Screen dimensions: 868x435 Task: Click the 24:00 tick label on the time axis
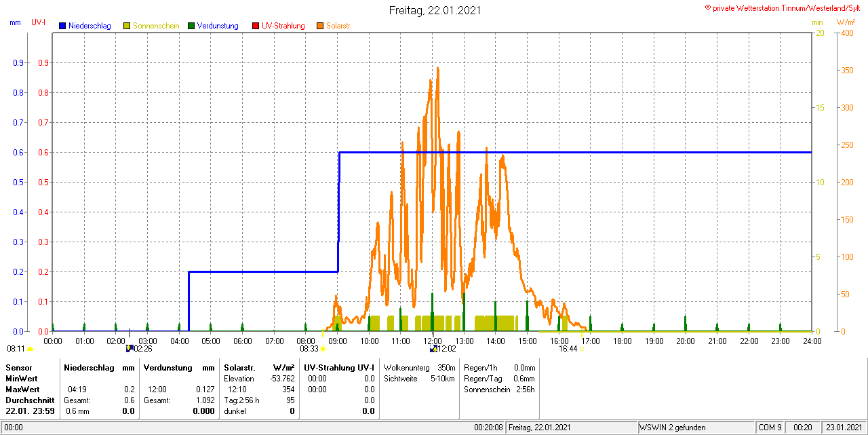click(812, 341)
